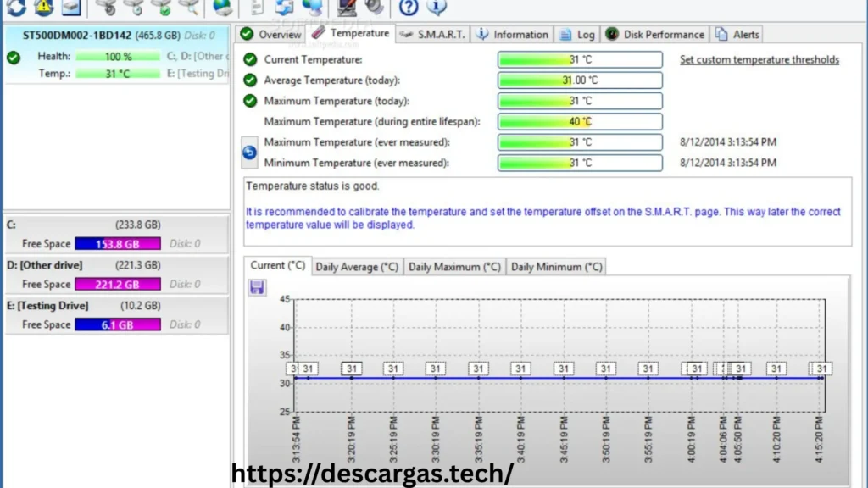Switch to Disk Performance tab

pos(655,34)
